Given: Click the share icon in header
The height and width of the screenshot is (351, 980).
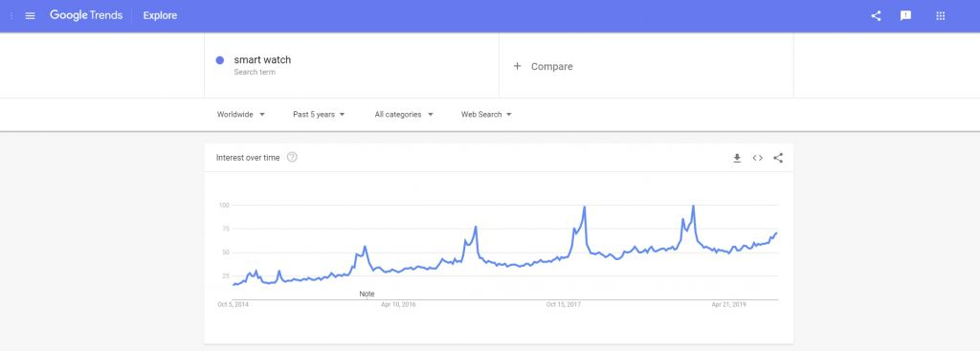Looking at the screenshot, I should [x=876, y=15].
